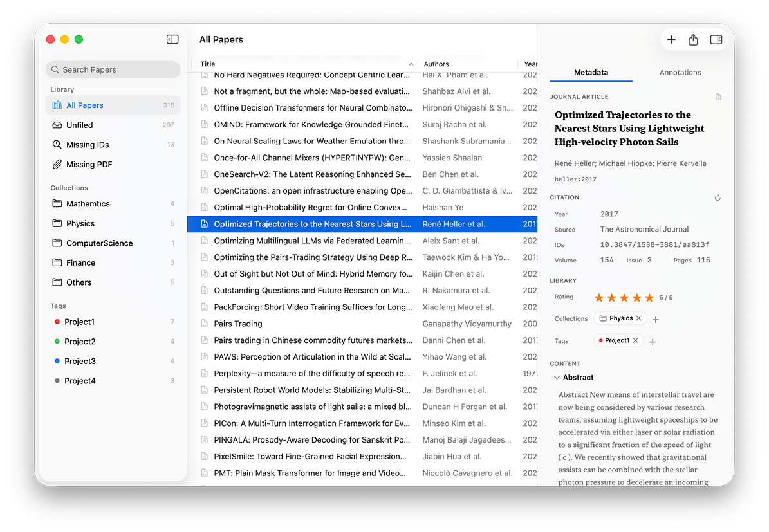Click document icon of 'PAWS: Perception' row
This screenshot has height=532, width=769.
[205, 357]
